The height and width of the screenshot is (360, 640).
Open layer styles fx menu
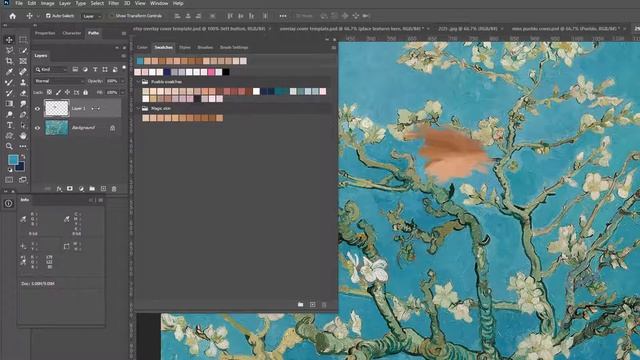point(59,189)
